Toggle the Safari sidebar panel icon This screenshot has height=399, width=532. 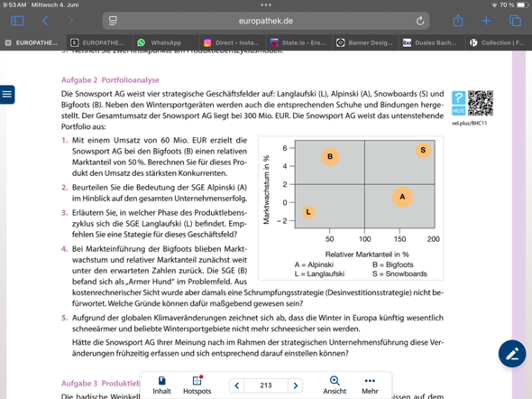[x=17, y=21]
